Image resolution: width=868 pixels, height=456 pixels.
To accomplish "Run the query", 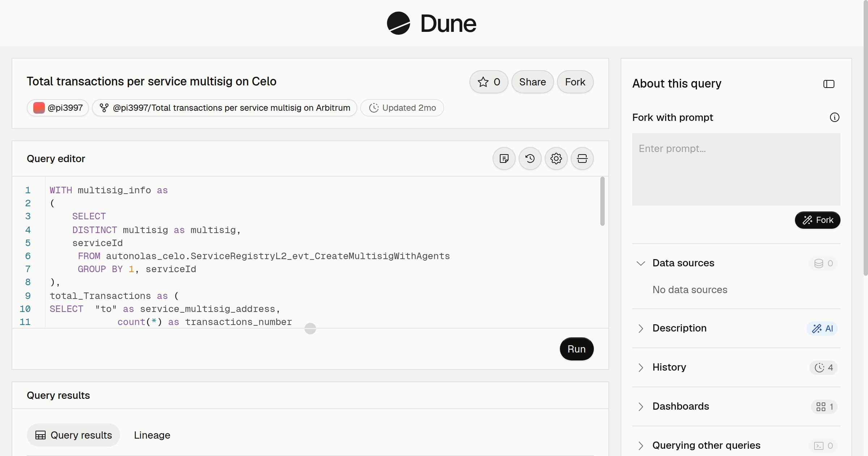I will coord(576,349).
